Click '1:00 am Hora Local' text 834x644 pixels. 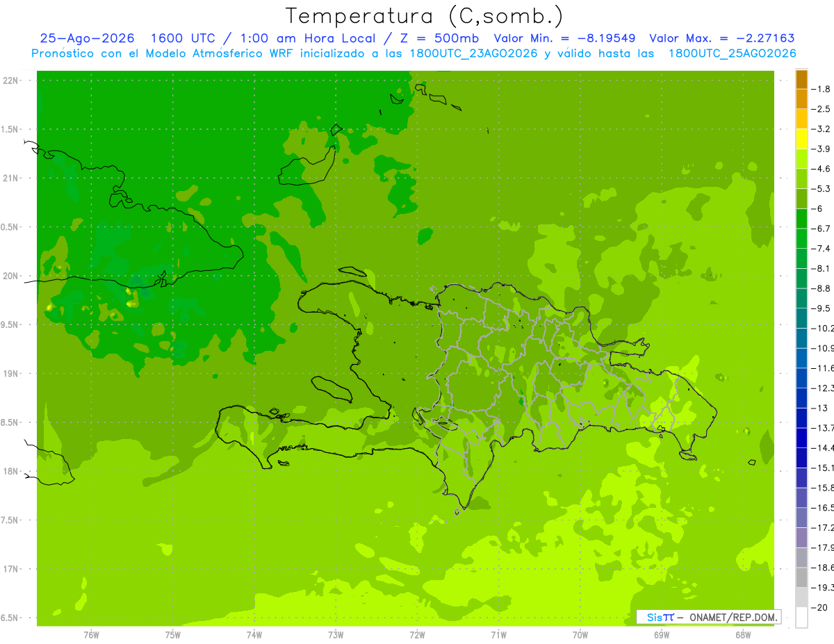point(307,39)
